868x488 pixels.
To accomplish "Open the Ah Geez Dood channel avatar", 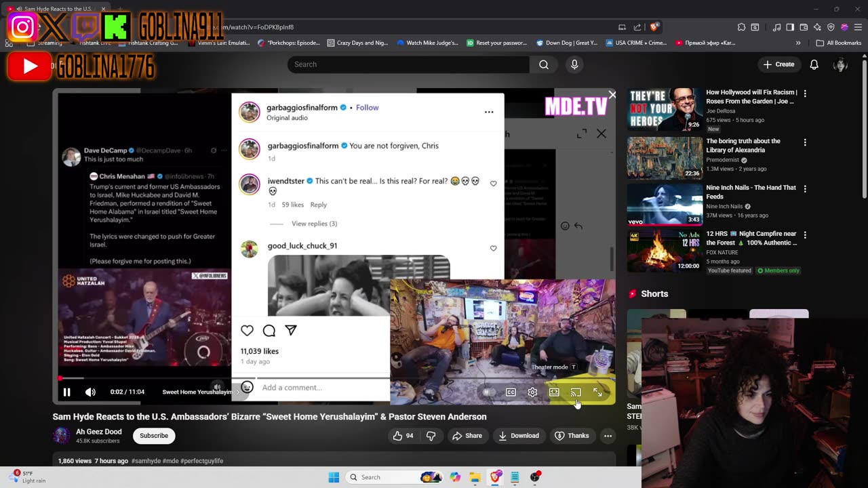I will pos(61,436).
